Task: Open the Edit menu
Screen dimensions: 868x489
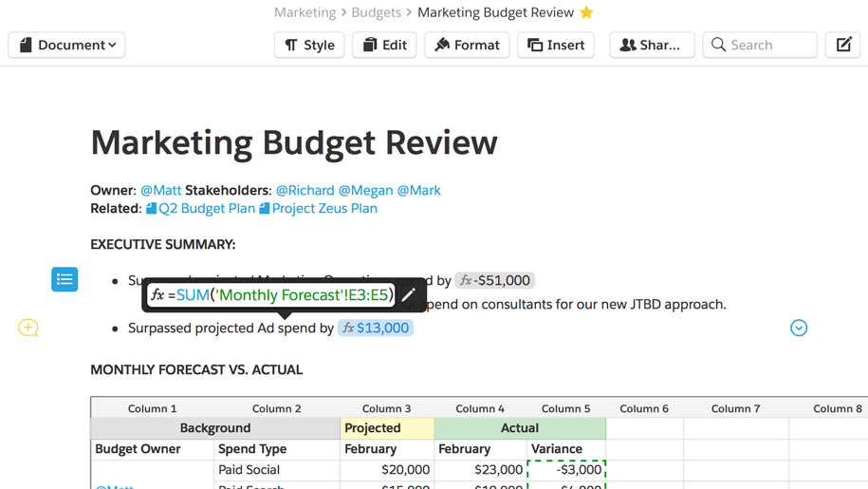Action: (384, 45)
